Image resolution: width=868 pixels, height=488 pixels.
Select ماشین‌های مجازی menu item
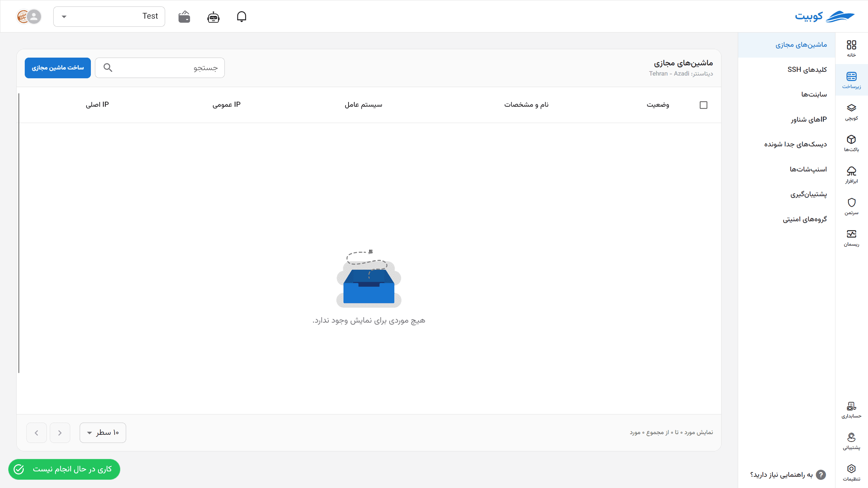pyautogui.click(x=787, y=45)
